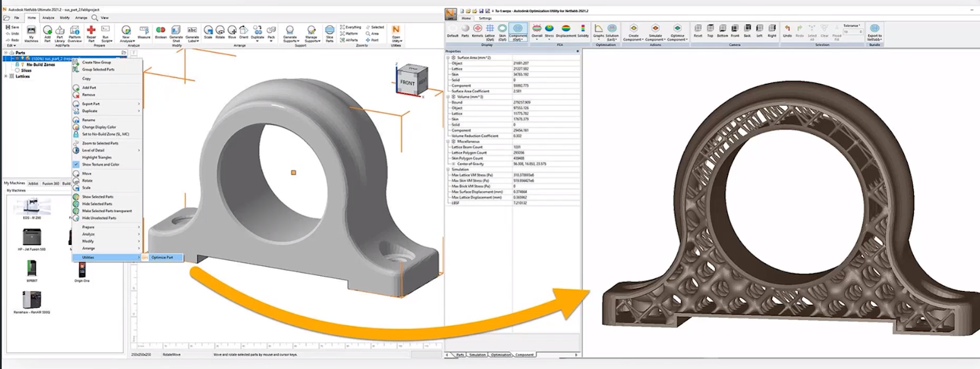Choose Export Part in context menu
The height and width of the screenshot is (369, 980).
click(91, 104)
